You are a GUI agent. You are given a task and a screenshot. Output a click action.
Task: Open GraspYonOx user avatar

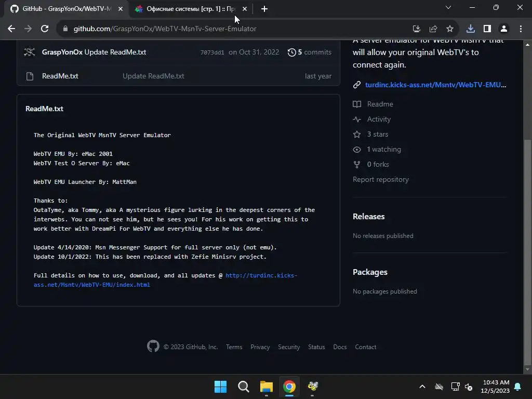tap(30, 52)
